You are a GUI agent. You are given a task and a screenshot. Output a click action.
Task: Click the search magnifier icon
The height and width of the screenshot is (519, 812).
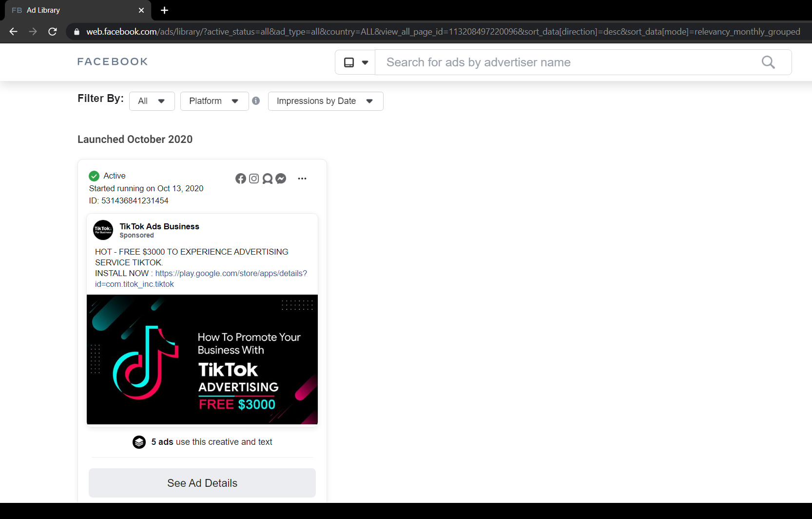[768, 62]
